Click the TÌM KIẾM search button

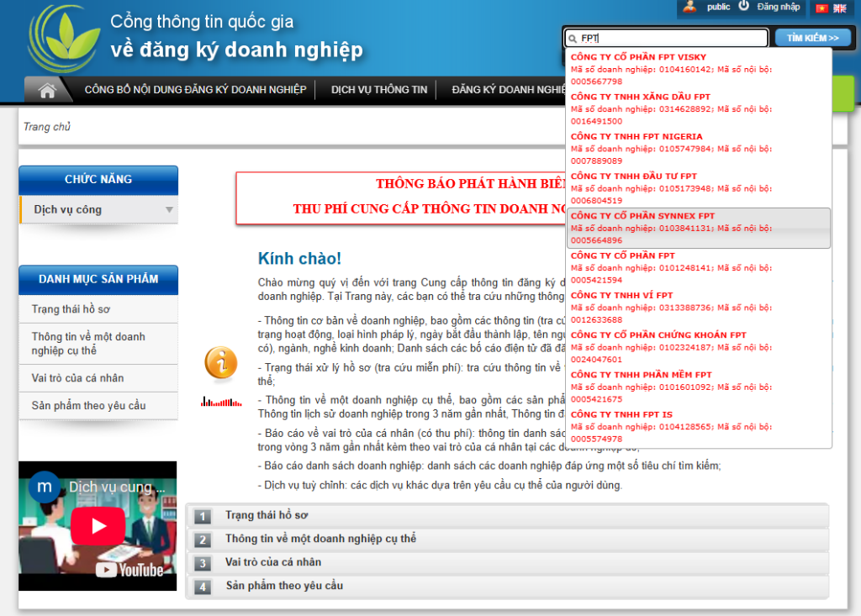(813, 38)
